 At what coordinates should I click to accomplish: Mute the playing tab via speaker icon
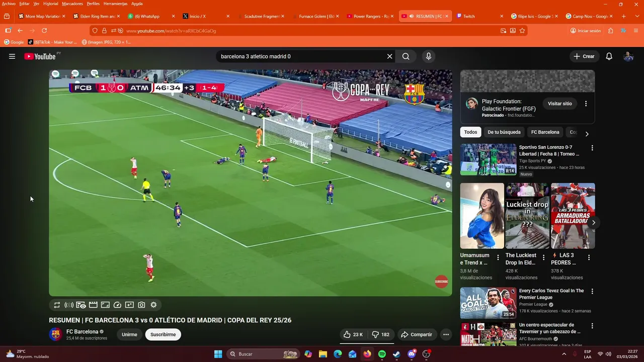[x=412, y=16]
